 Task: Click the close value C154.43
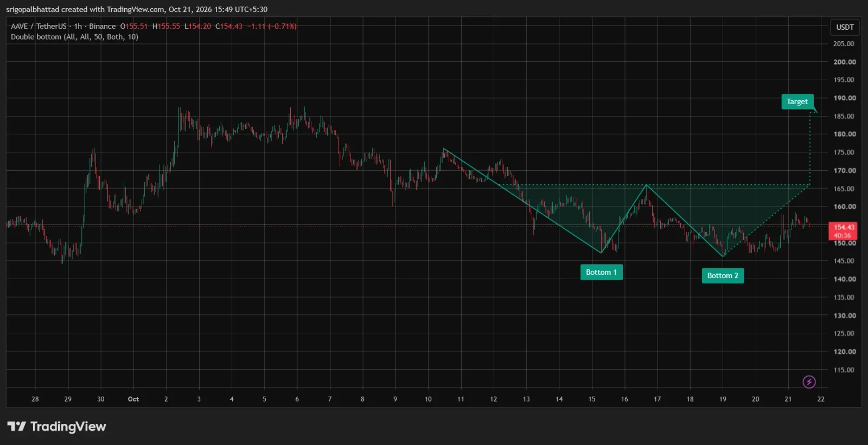coord(229,26)
